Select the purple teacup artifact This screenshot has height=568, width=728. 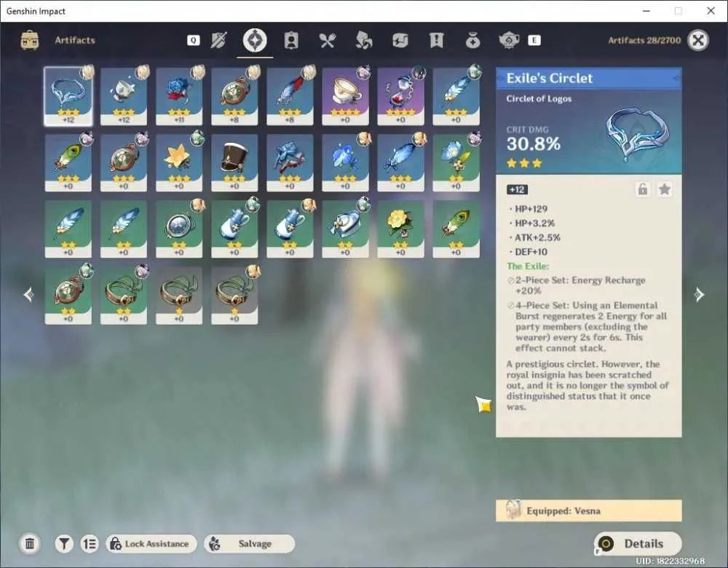[345, 96]
